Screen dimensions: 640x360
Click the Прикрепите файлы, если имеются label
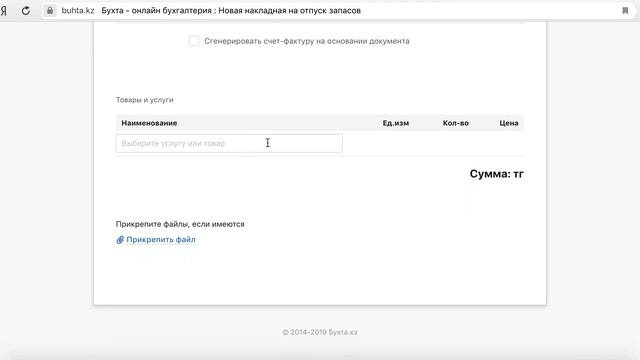(x=180, y=224)
